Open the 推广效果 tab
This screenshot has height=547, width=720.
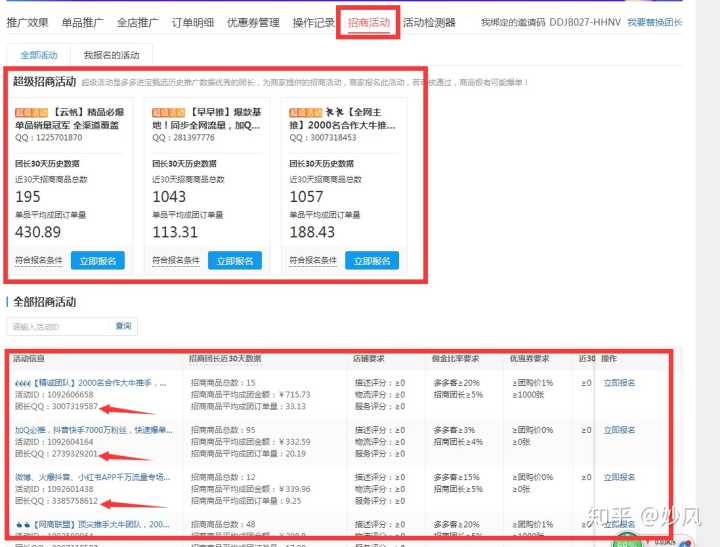point(27,22)
